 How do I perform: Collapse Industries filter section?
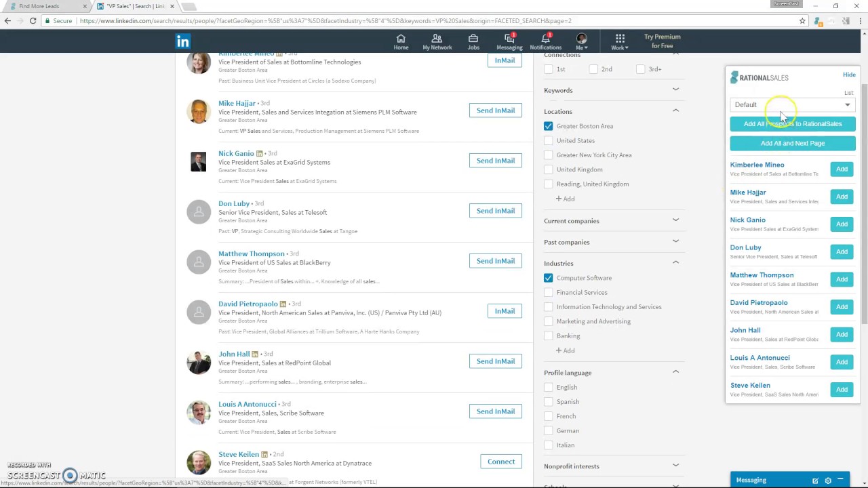675,262
